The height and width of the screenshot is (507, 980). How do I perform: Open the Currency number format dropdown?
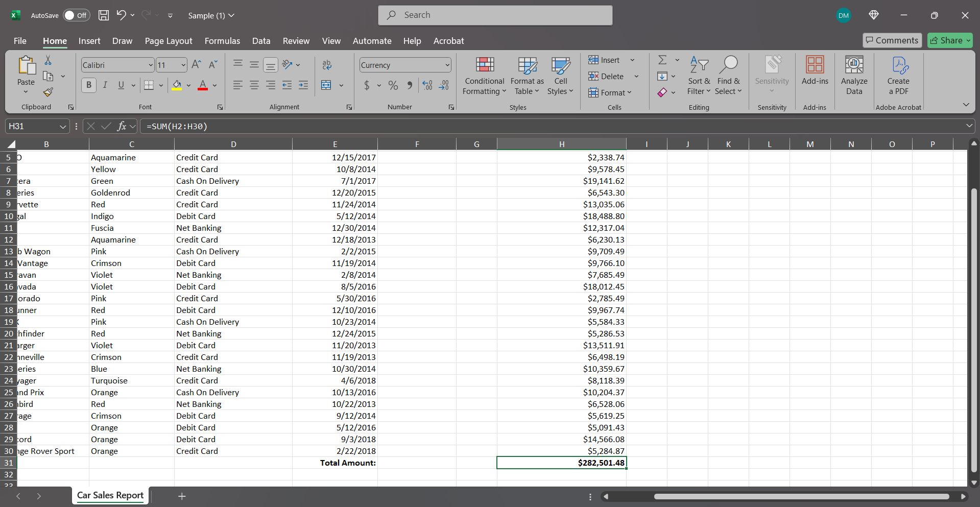447,65
